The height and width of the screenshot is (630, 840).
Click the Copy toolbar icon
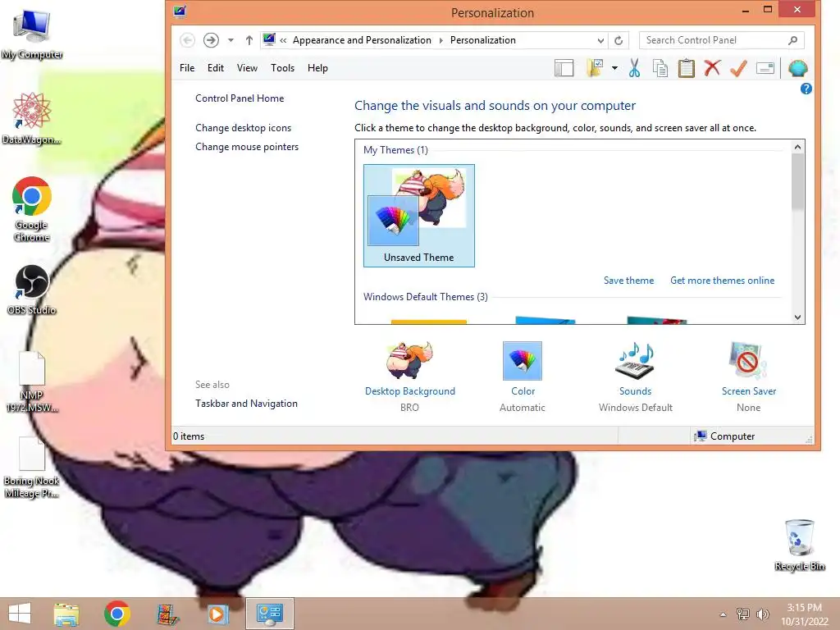click(660, 68)
